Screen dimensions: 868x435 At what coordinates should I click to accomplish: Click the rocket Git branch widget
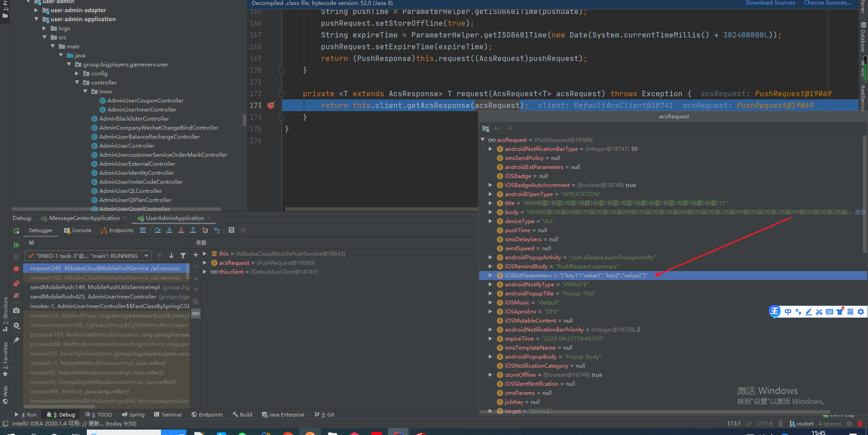(x=801, y=424)
